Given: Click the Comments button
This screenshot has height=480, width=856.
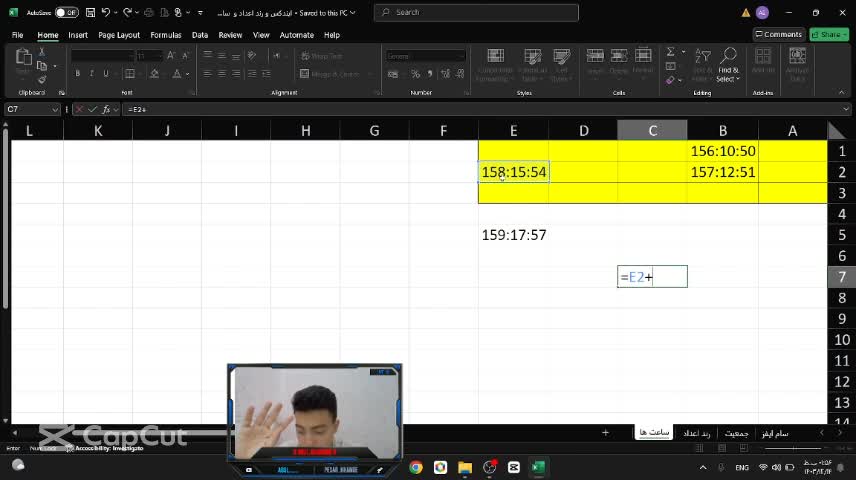Looking at the screenshot, I should pos(779,34).
